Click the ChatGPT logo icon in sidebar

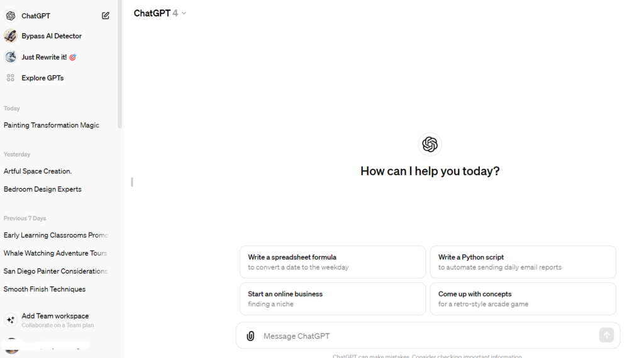point(11,16)
